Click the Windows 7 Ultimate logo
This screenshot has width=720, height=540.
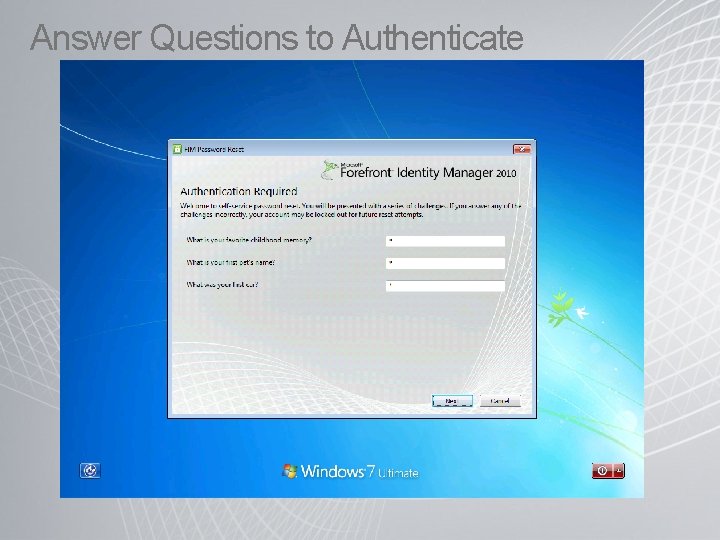click(350, 472)
